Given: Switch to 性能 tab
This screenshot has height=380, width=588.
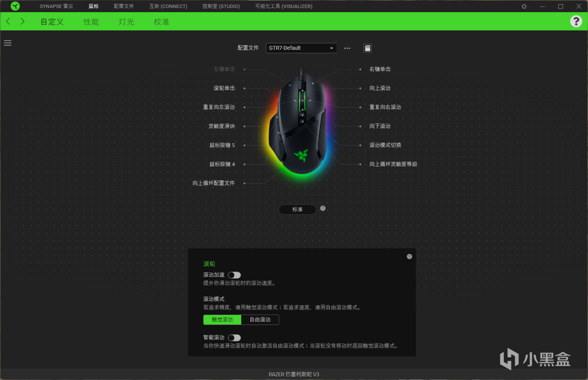Looking at the screenshot, I should 91,22.
